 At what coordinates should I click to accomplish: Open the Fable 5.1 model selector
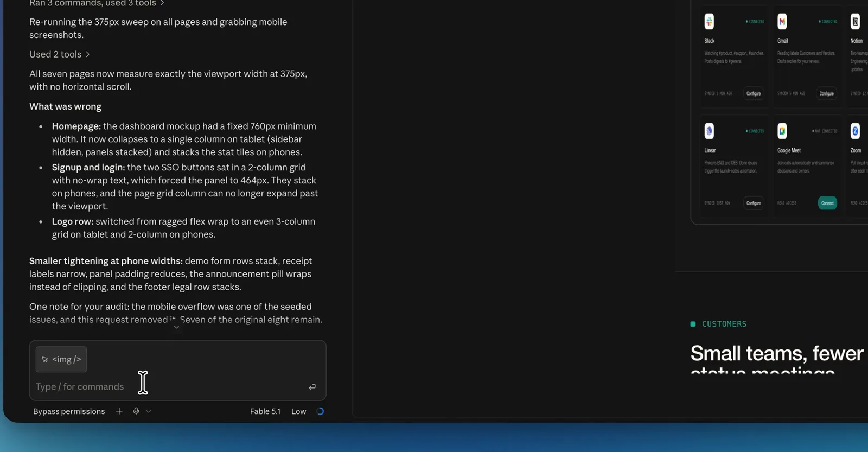265,411
